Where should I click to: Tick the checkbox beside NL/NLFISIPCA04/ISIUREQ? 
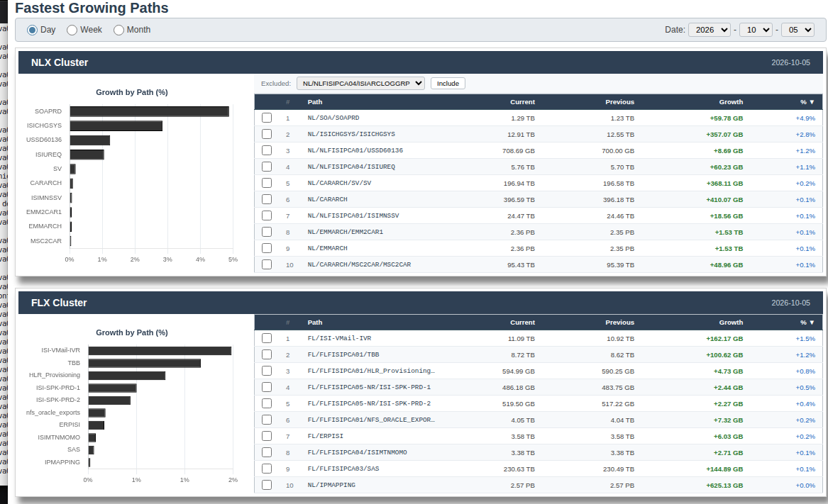(267, 167)
